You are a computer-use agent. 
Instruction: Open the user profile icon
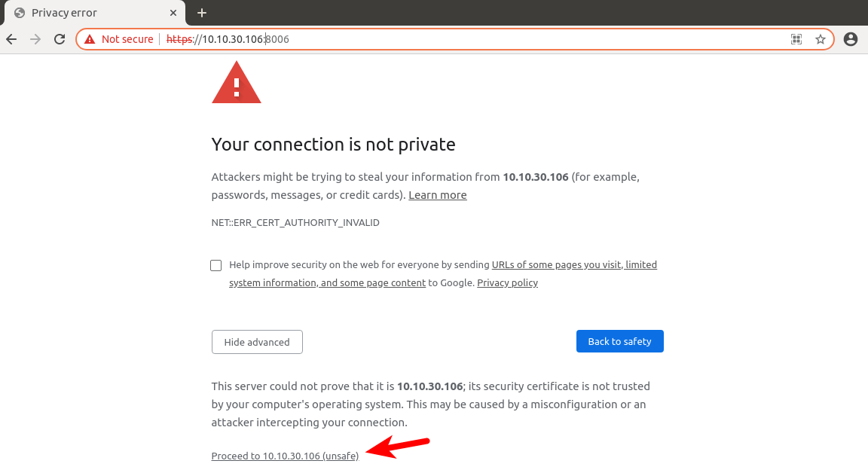[851, 39]
